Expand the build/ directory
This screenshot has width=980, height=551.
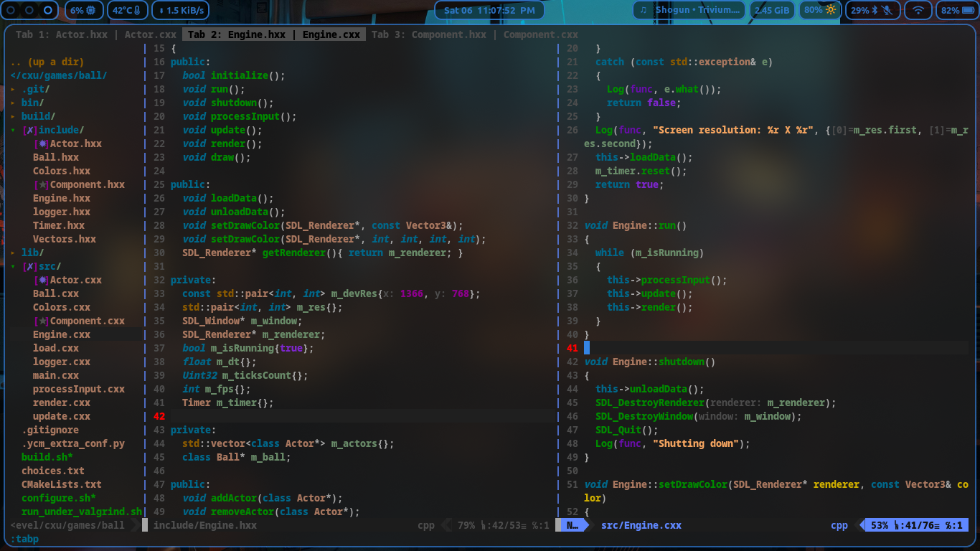tap(13, 116)
